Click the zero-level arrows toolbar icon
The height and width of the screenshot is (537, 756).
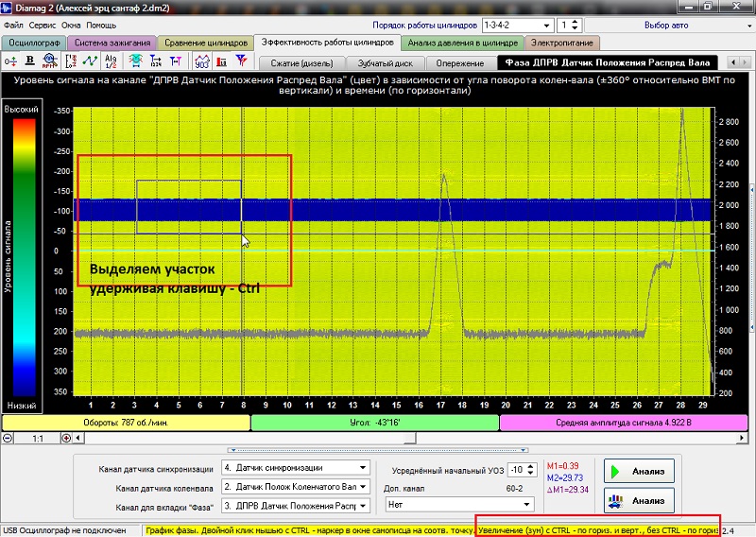click(10, 61)
